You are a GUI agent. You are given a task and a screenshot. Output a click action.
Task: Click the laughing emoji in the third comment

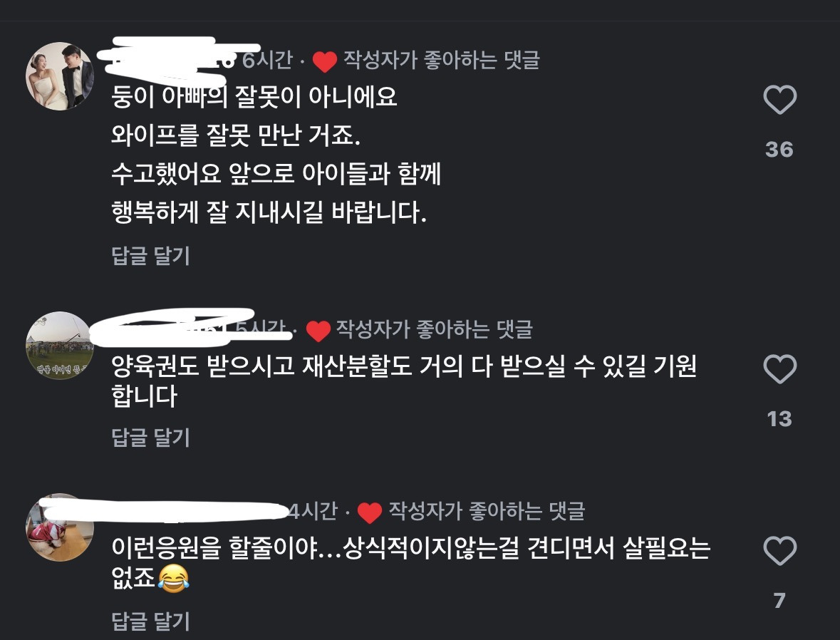tap(174, 579)
